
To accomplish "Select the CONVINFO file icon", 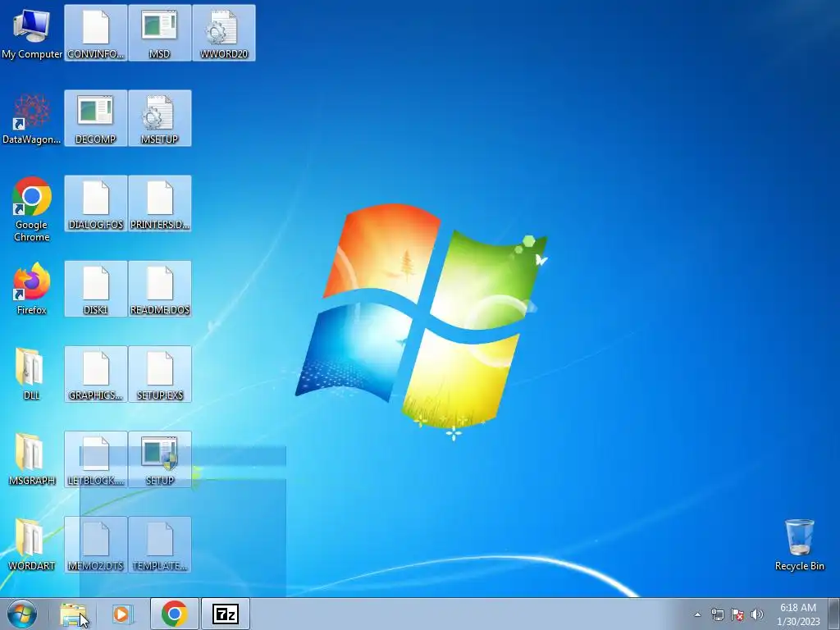I will pyautogui.click(x=96, y=33).
